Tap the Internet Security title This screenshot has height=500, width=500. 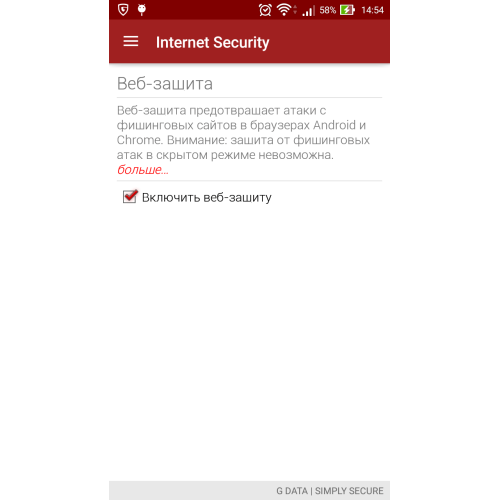point(213,42)
